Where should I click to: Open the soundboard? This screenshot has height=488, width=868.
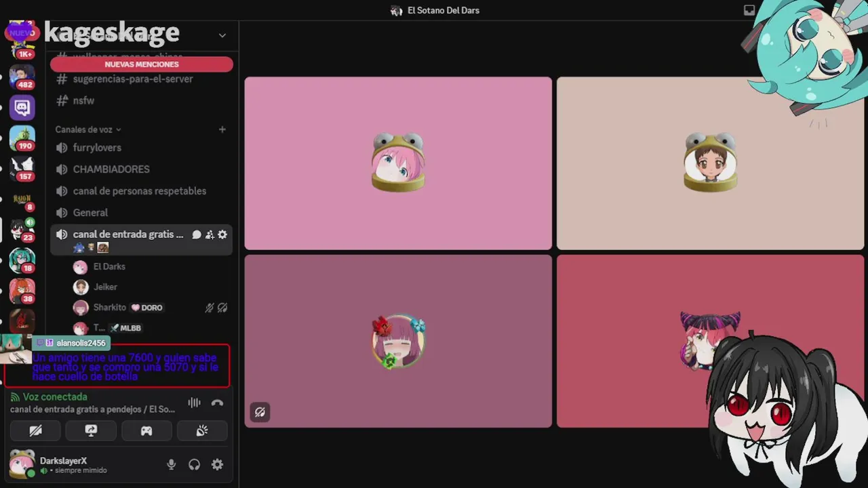tap(202, 430)
